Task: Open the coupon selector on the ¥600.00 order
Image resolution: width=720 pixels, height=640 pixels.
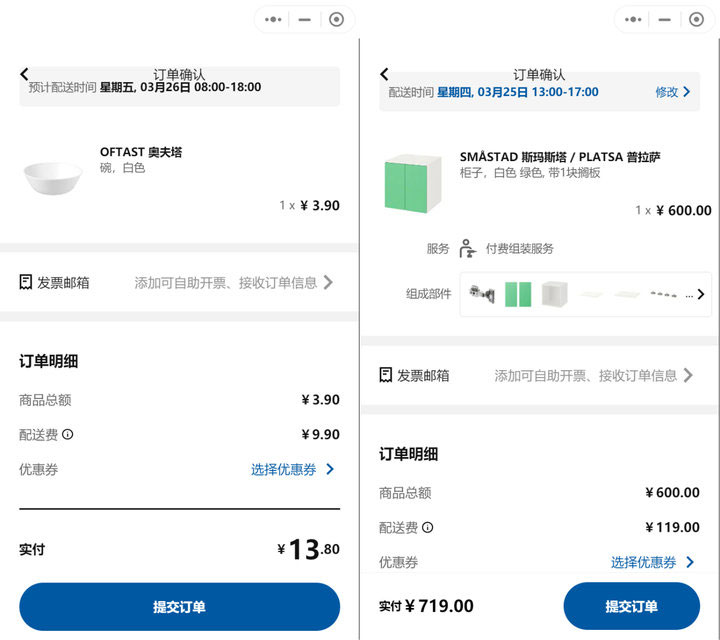Action: (652, 562)
